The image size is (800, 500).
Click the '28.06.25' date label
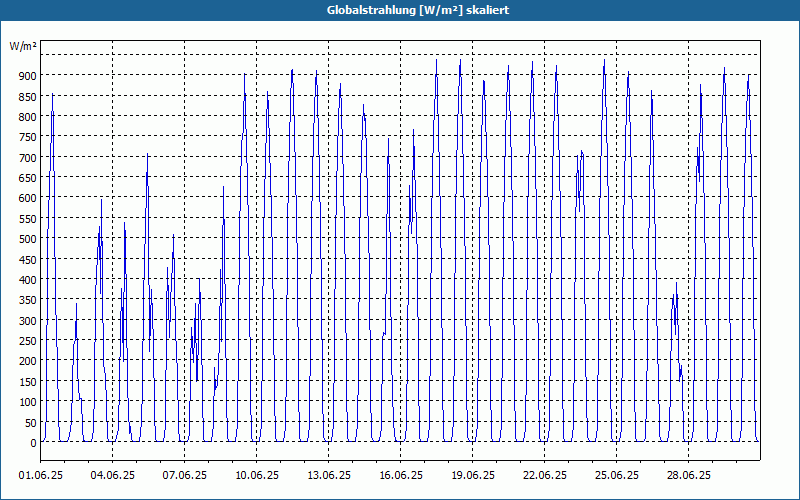click(x=688, y=475)
